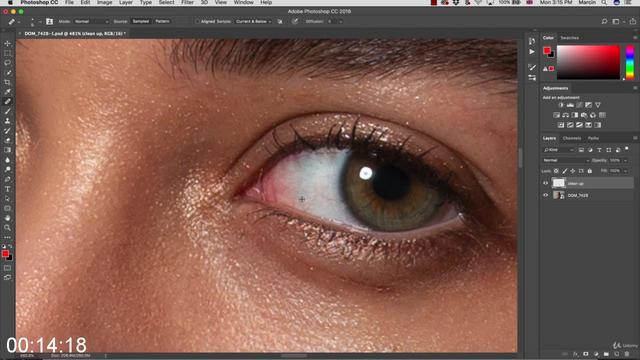
Task: Click default foreground/background colors icon
Action: pyautogui.click(x=4, y=246)
